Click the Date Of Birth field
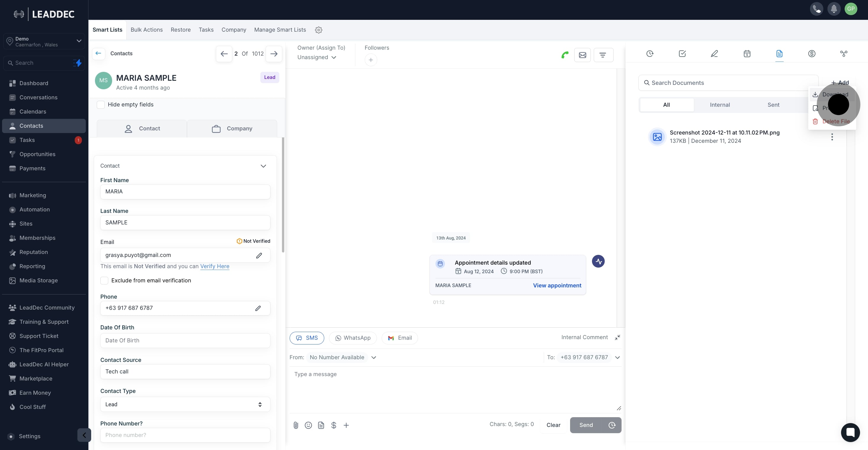Viewport: 868px width, 450px height. point(185,341)
